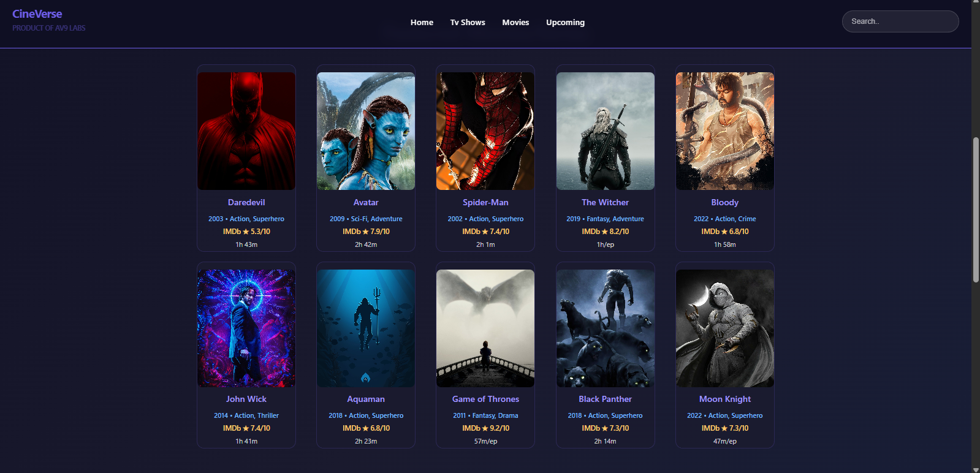Screen dimensions: 980x473
Task: Click '2002 • Action, Superhero' under Spider-Man
Action: (485, 219)
